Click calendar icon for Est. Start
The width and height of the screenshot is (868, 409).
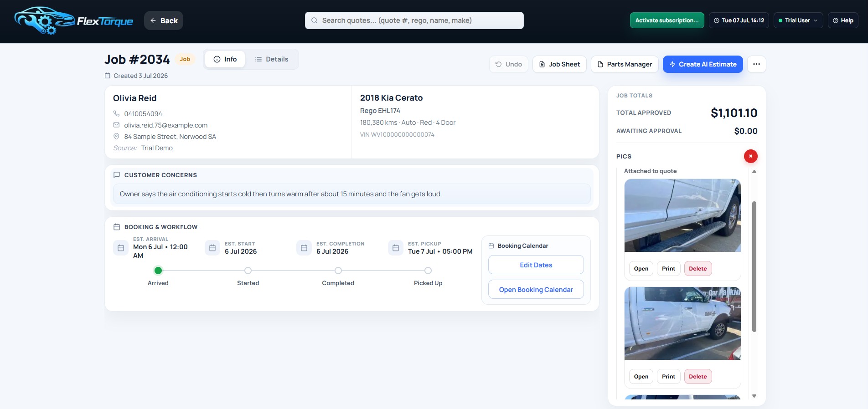click(x=212, y=248)
